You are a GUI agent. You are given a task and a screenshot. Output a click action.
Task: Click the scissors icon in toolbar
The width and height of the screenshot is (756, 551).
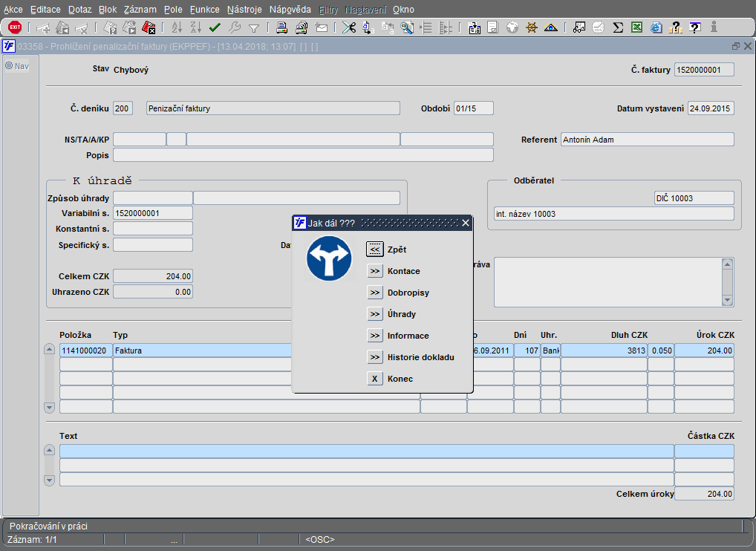348,27
